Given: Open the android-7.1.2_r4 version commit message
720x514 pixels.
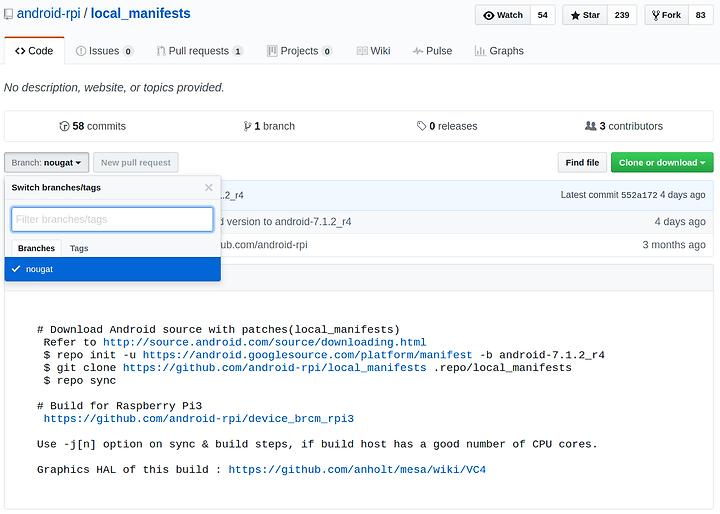Looking at the screenshot, I should point(285,221).
